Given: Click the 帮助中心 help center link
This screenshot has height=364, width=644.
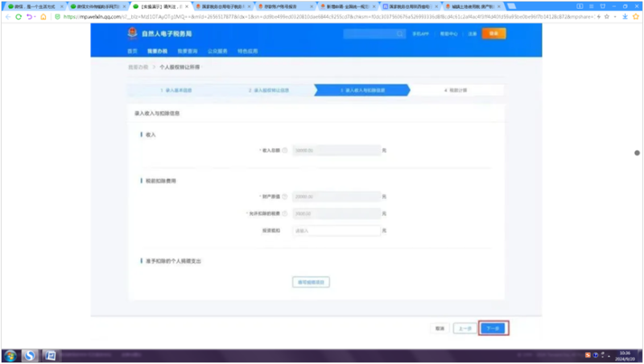Looking at the screenshot, I should tap(448, 34).
